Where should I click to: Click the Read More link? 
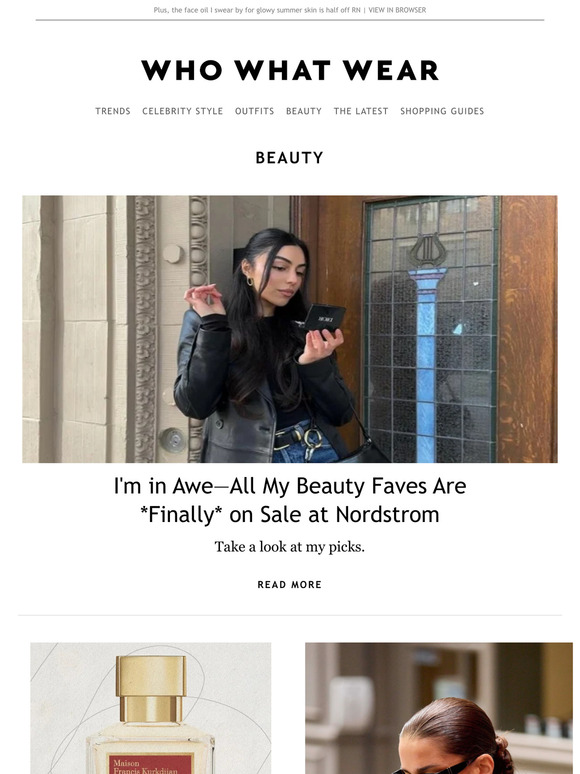[290, 584]
